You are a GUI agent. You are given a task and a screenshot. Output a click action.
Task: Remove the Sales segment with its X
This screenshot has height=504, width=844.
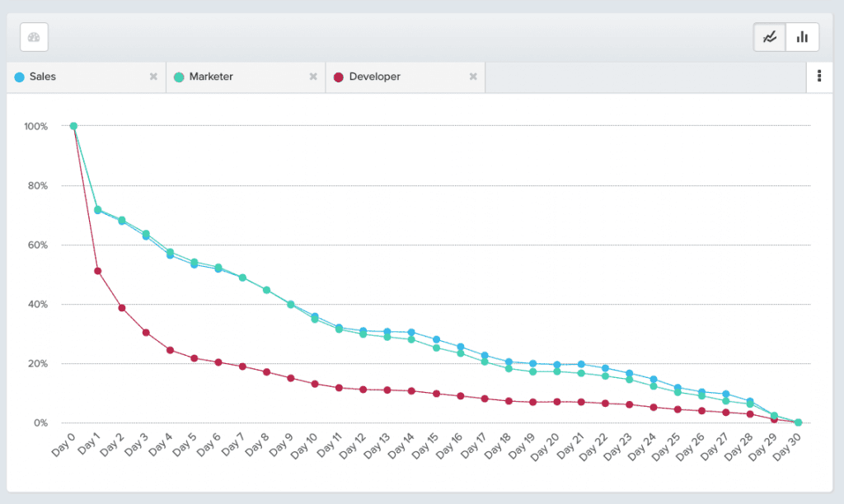point(153,77)
